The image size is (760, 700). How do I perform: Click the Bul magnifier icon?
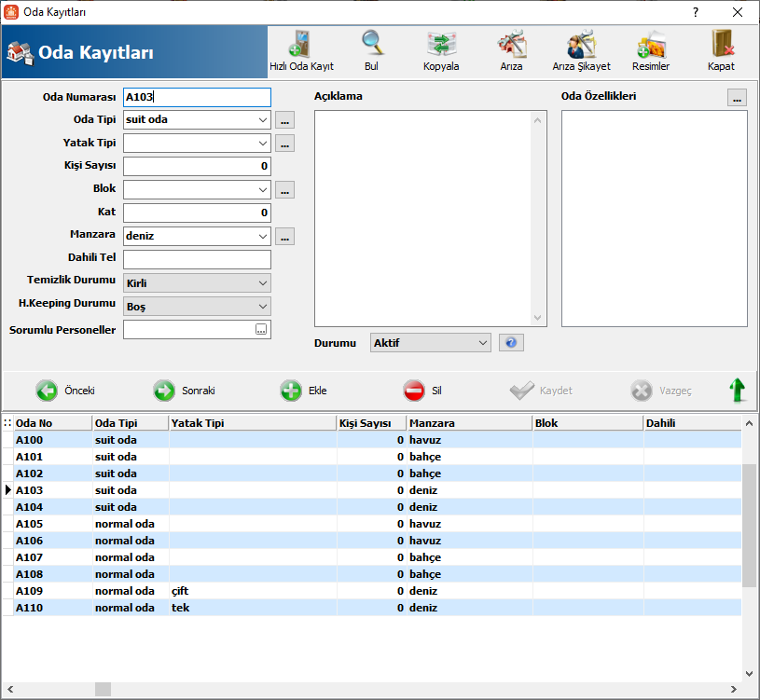coord(372,43)
